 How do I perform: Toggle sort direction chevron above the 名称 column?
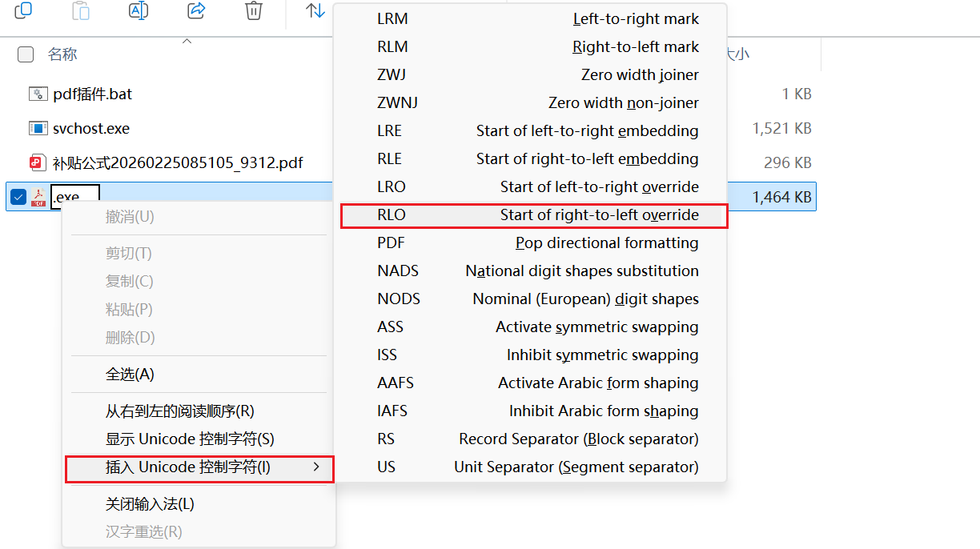click(187, 41)
